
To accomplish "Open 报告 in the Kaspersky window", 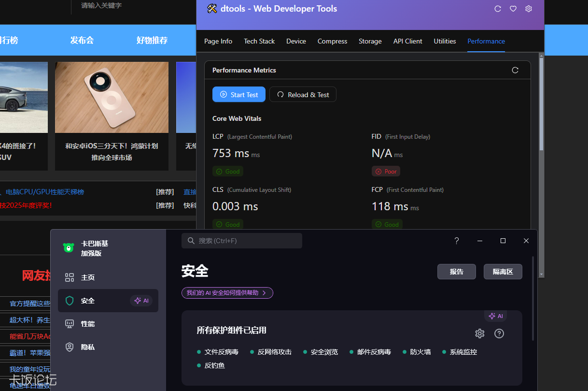I will 457,272.
